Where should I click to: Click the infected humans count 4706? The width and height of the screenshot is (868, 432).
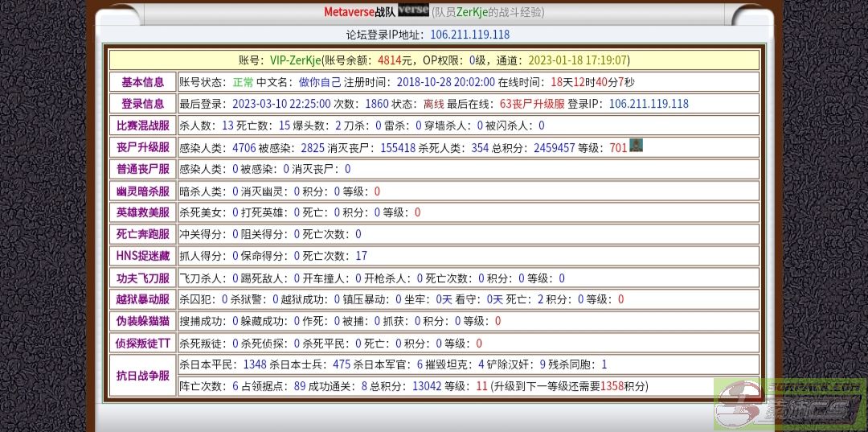tap(244, 148)
